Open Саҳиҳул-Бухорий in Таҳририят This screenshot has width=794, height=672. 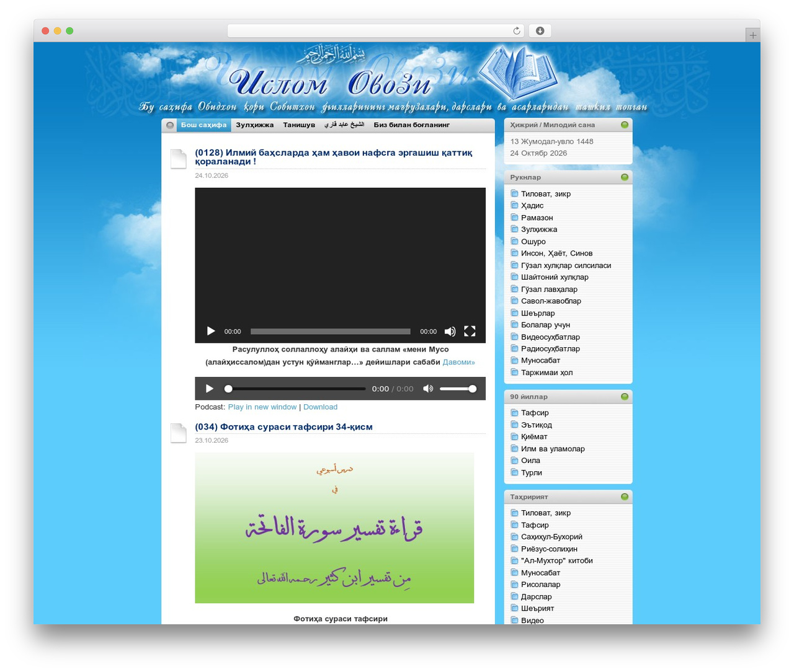(x=551, y=537)
